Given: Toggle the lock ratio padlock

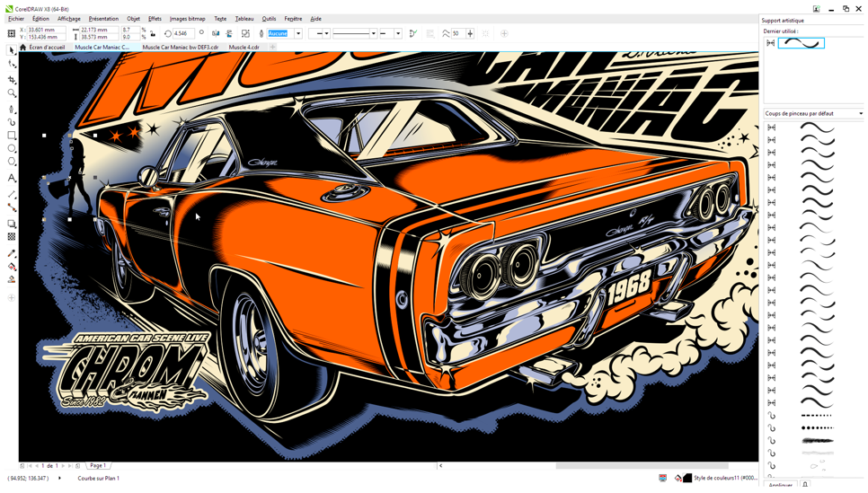Looking at the screenshot, I should point(153,34).
